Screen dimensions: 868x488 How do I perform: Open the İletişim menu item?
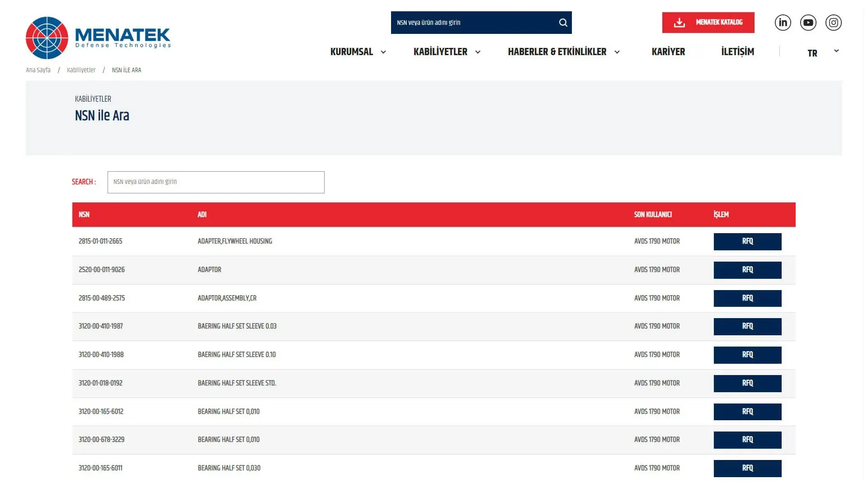[x=737, y=52]
